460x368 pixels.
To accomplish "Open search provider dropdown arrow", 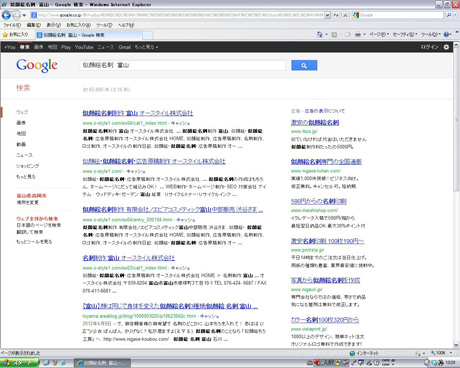I will 455,15.
